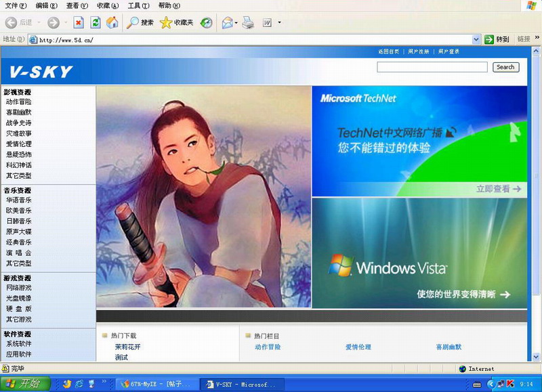Switch to the 67%-MyIE taskbar window
Viewport: 542px width, 392px height.
tap(157, 384)
